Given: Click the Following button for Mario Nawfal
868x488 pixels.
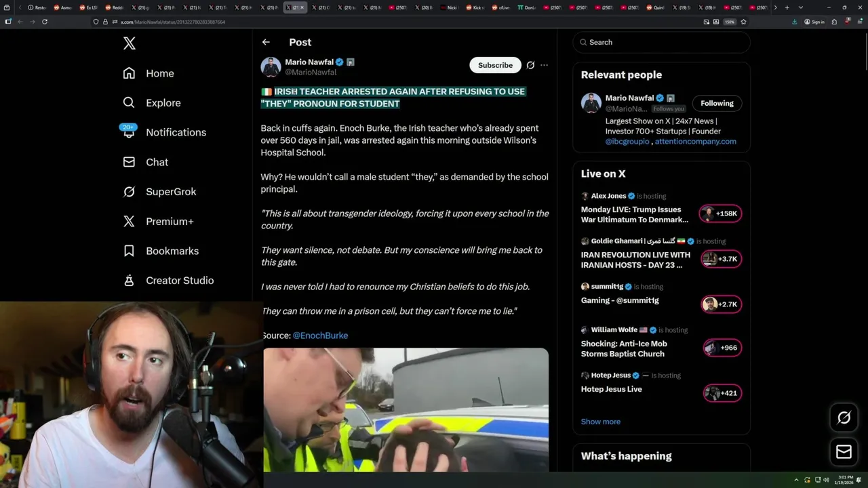Looking at the screenshot, I should pos(717,103).
